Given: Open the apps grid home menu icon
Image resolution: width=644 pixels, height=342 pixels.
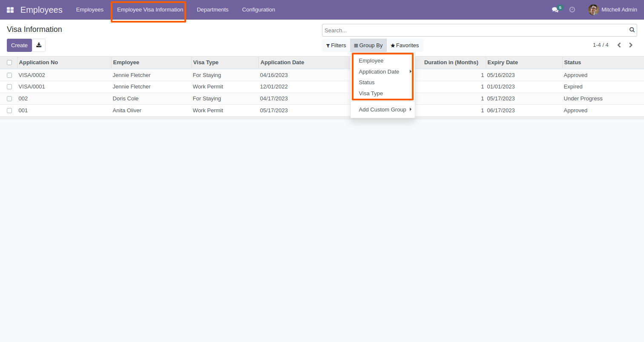Looking at the screenshot, I should 10,10.
